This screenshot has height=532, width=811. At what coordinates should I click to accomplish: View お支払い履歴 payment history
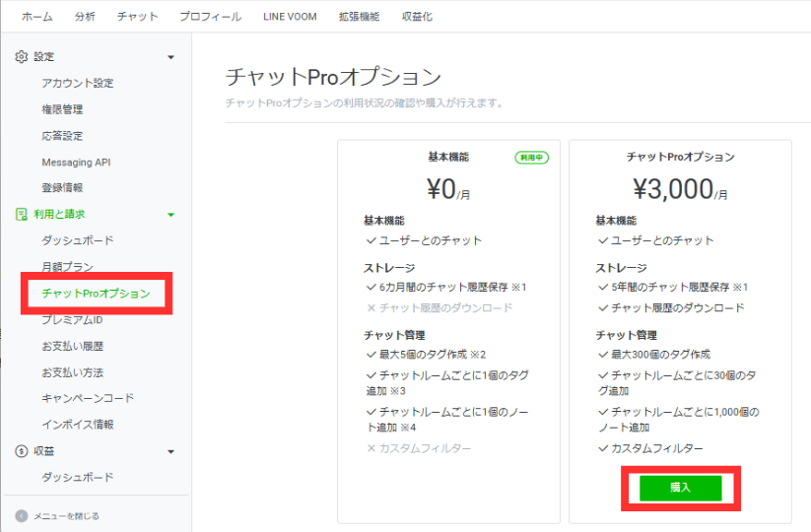[72, 346]
